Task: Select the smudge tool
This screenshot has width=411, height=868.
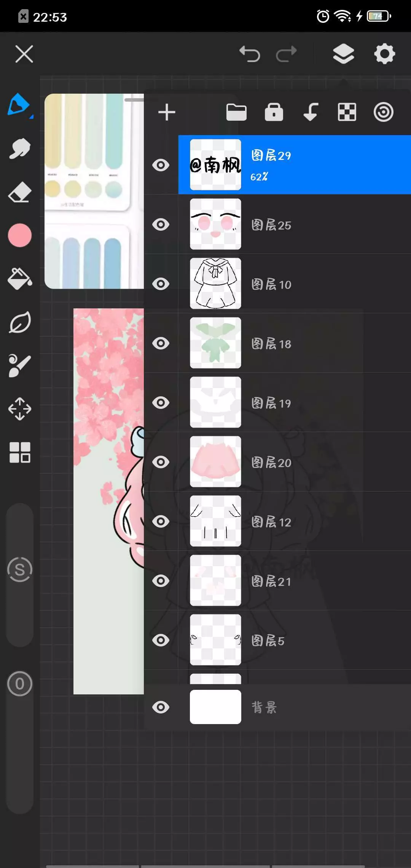Action: pos(20,148)
